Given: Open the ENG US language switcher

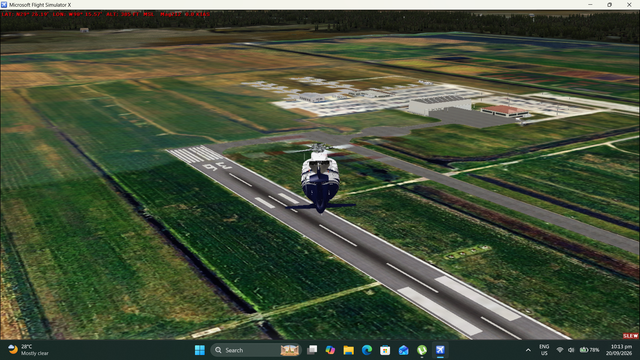Looking at the screenshot, I should [x=544, y=350].
